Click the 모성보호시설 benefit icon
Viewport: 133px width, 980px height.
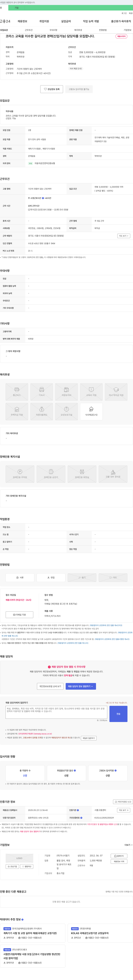pos(66,412)
